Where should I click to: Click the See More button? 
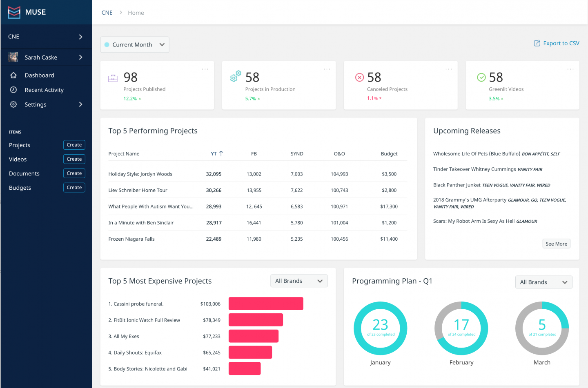[556, 244]
